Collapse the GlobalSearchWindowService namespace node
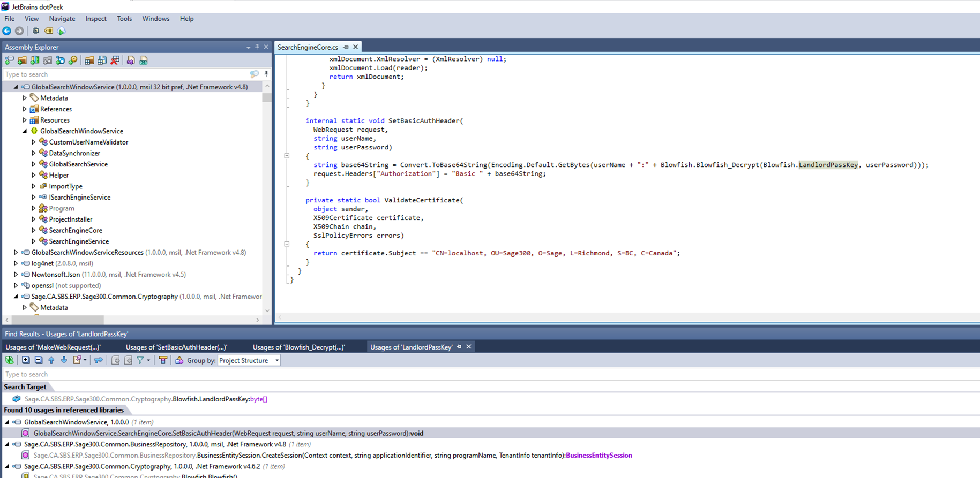 click(x=25, y=131)
